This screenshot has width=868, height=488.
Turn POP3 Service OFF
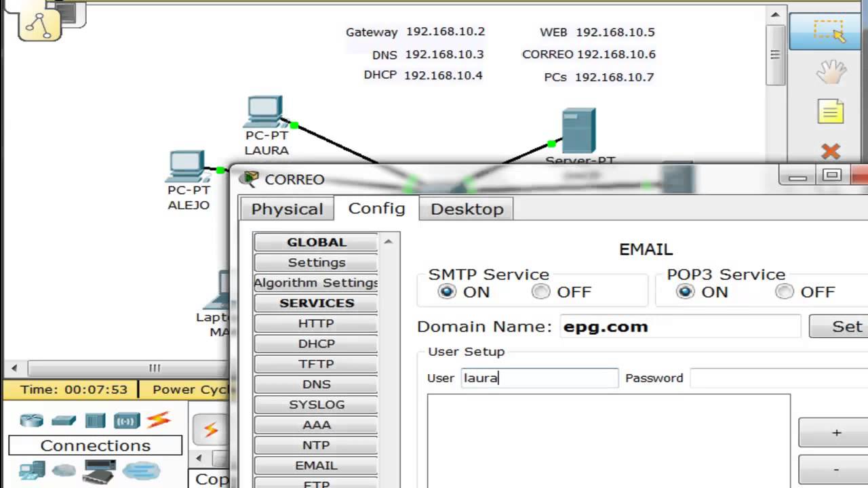pyautogui.click(x=785, y=291)
